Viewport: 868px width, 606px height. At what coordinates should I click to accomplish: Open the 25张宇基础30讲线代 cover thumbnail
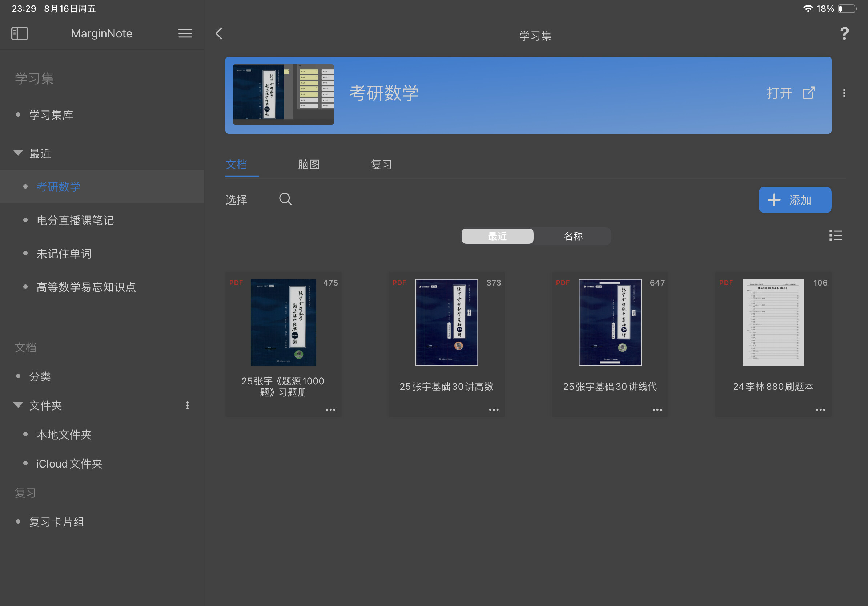610,322
